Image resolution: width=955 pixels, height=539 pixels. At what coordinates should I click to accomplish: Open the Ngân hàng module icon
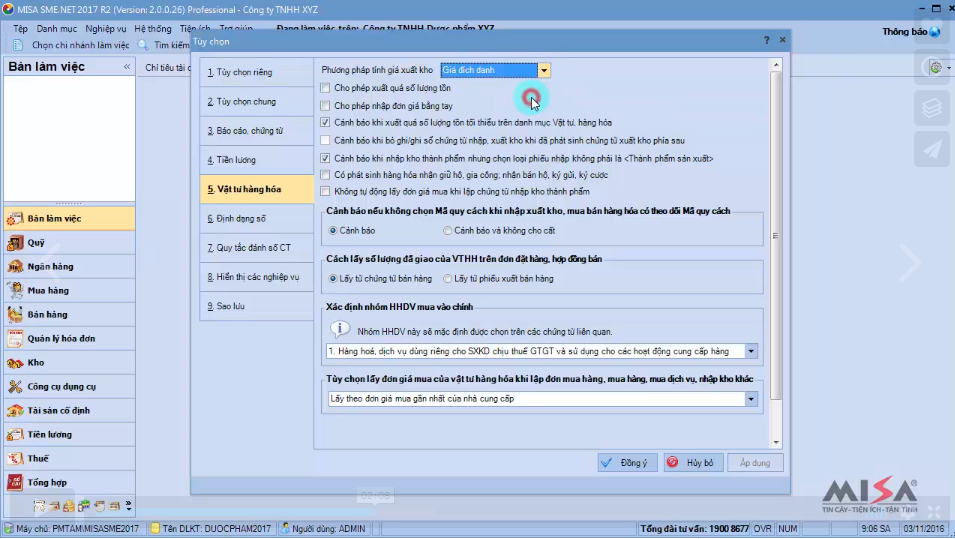click(x=15, y=267)
